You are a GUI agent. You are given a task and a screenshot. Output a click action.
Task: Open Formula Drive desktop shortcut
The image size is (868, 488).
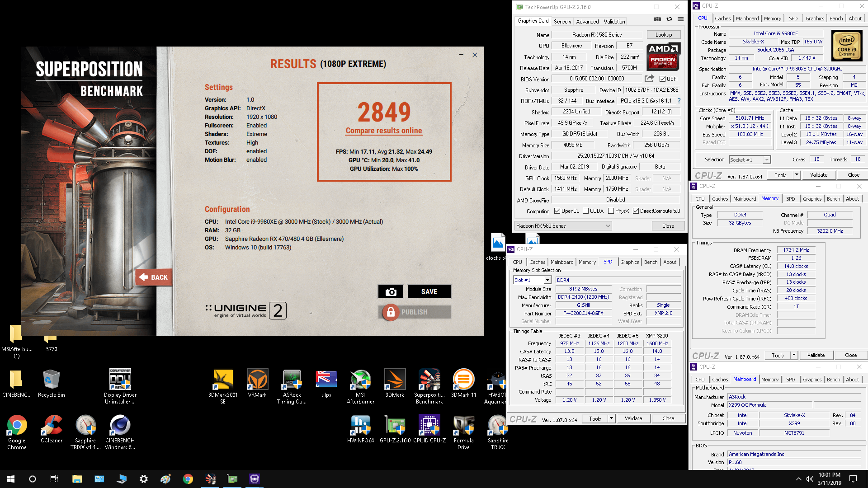click(x=463, y=432)
